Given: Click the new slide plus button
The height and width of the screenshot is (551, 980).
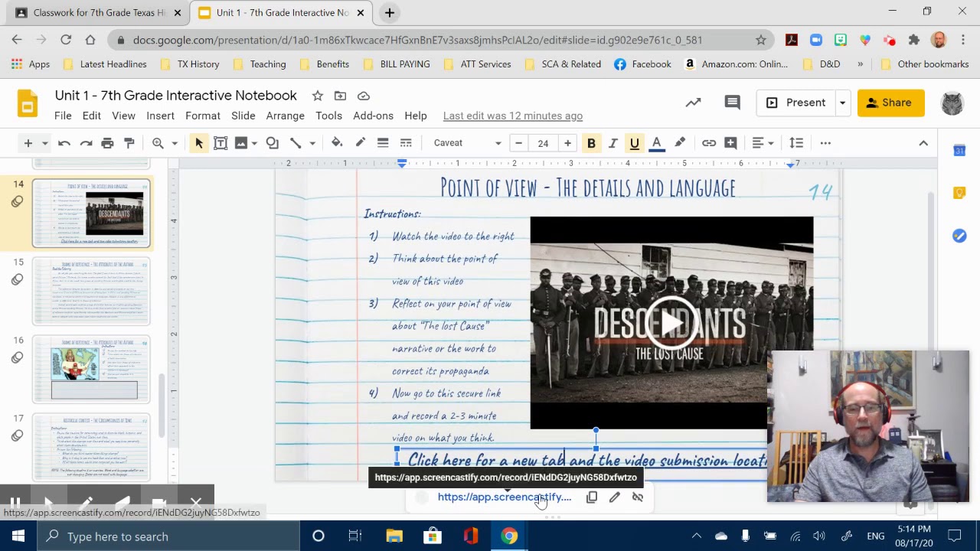Looking at the screenshot, I should click(28, 143).
